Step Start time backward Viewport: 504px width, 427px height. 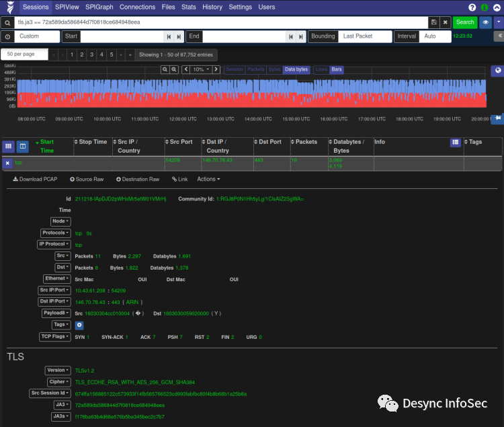coord(169,37)
